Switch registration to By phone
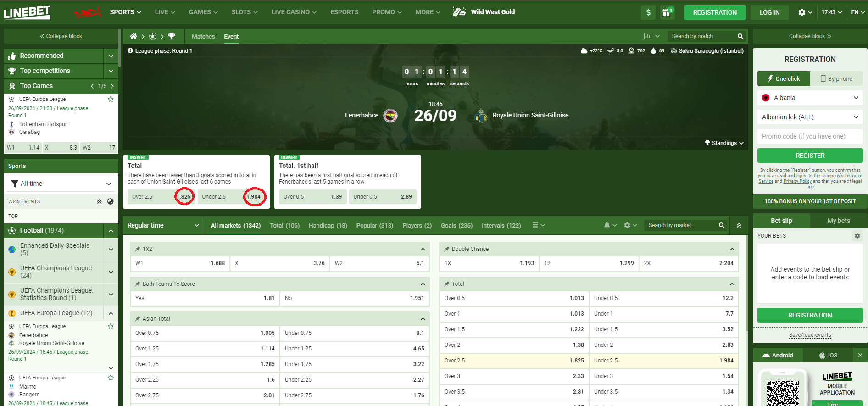 836,78
